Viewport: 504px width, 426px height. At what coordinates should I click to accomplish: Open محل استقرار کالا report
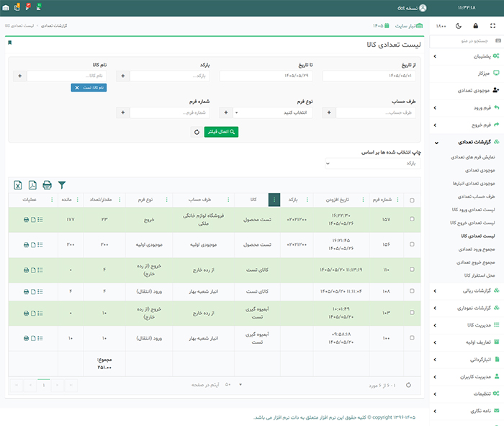[480, 275]
